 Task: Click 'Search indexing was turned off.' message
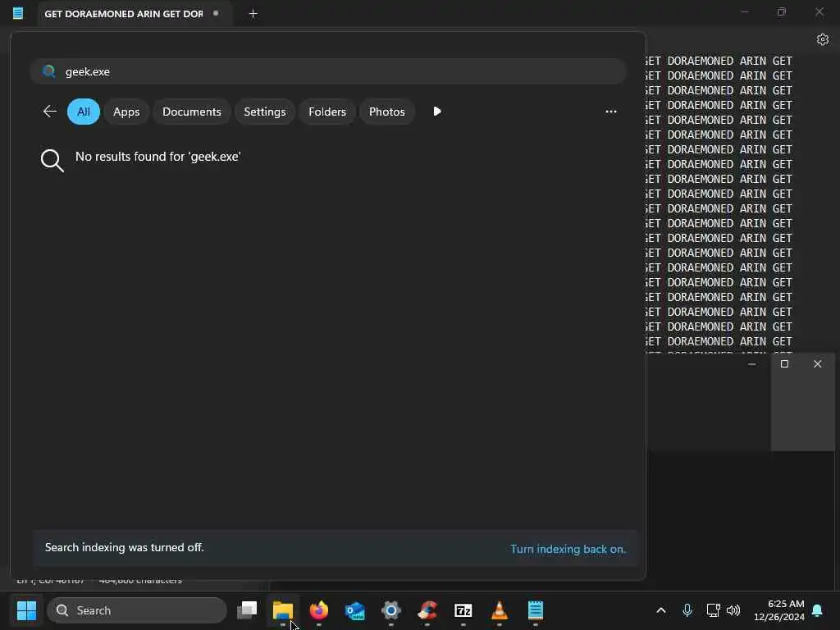[x=125, y=547]
